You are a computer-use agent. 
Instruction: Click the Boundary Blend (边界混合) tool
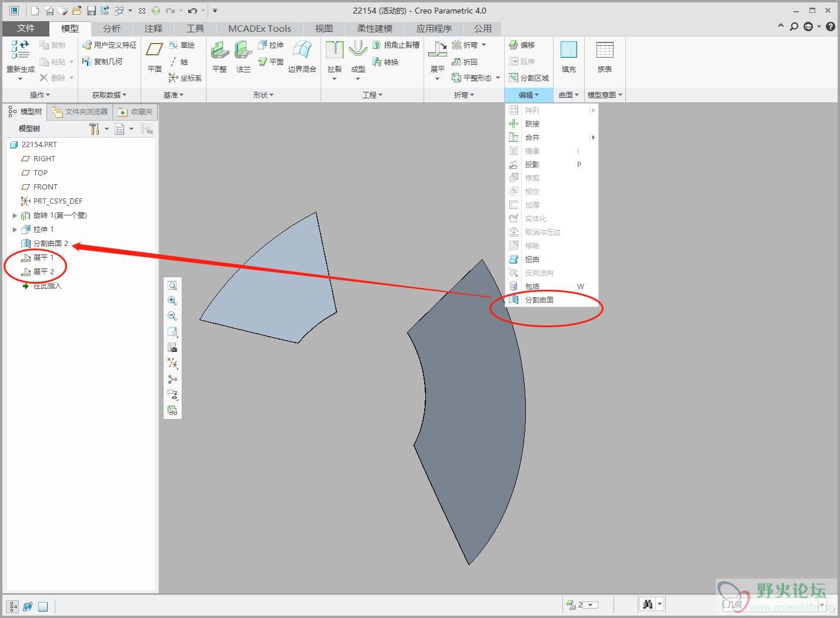[x=302, y=58]
